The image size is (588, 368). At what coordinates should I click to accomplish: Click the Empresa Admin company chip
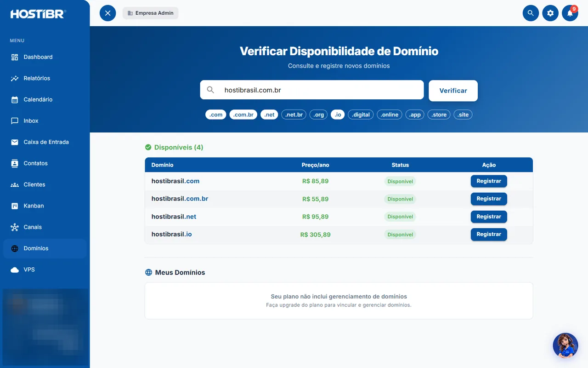[x=151, y=13]
